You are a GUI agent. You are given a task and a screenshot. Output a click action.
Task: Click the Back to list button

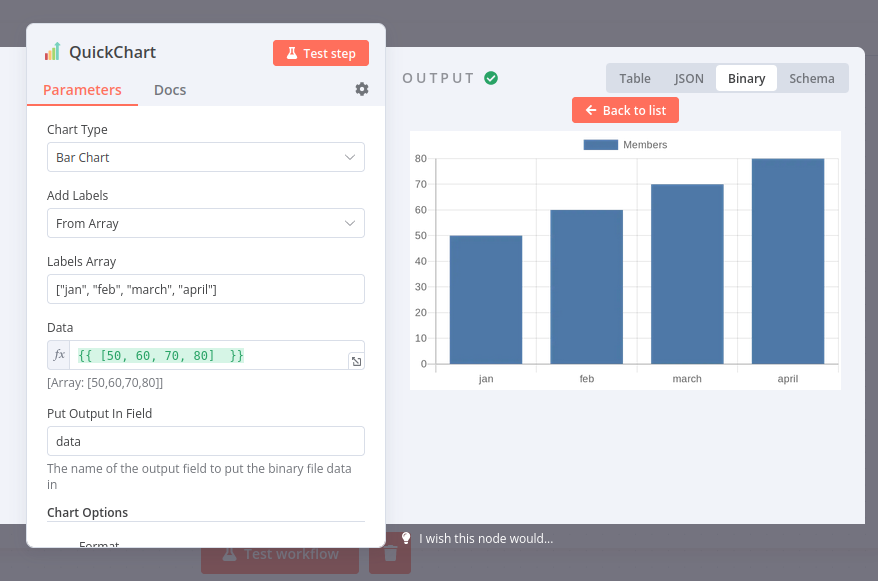click(625, 110)
